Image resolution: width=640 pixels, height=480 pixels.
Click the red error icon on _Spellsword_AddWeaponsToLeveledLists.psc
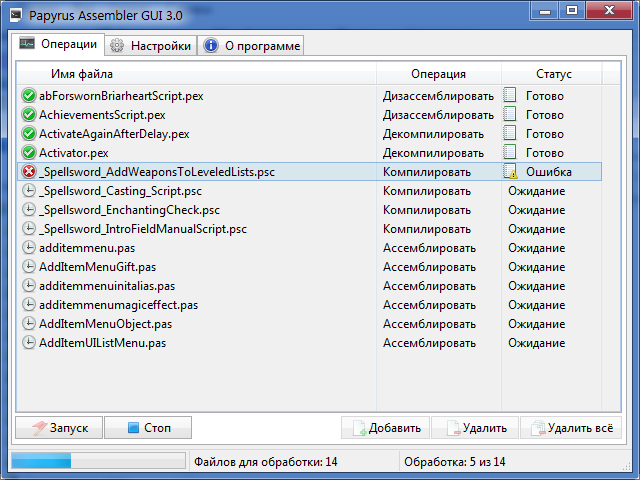pyautogui.click(x=28, y=172)
